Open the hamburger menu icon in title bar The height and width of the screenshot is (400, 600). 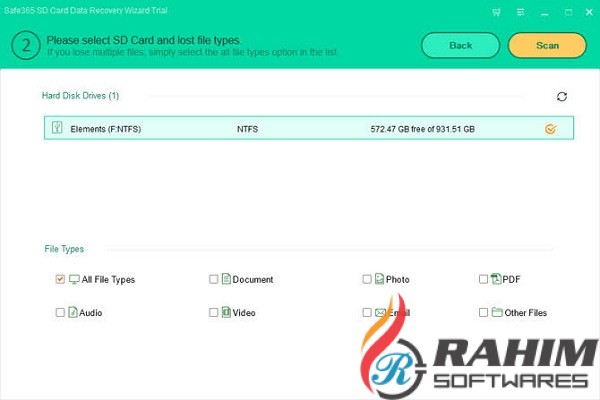pyautogui.click(x=520, y=12)
